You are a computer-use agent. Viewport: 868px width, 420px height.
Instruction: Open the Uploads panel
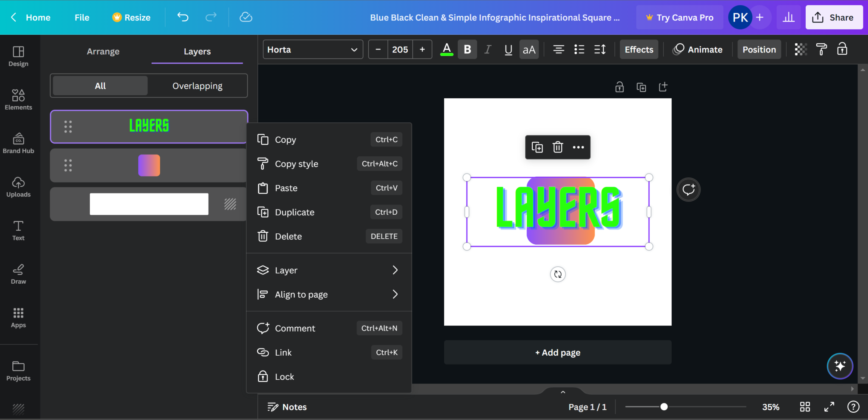coord(18,186)
